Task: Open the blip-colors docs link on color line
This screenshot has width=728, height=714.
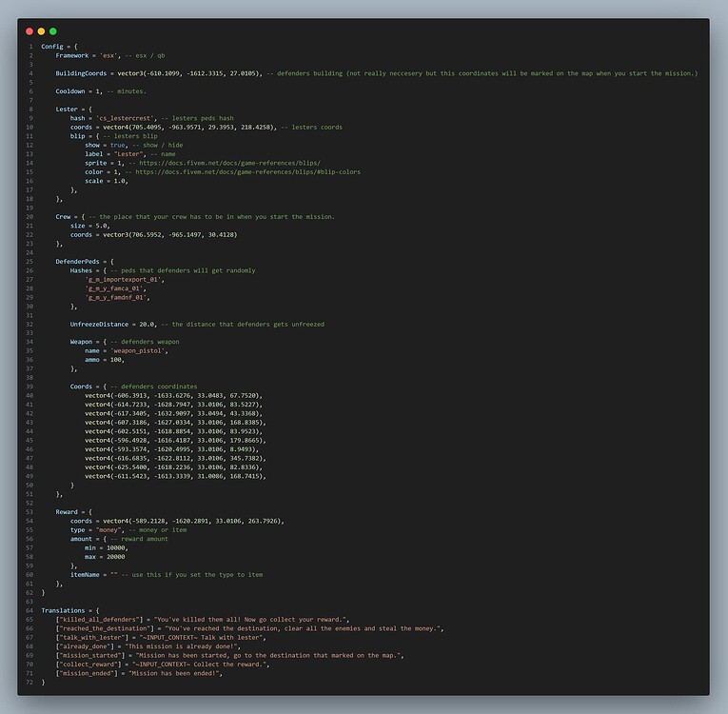Action: click(248, 172)
